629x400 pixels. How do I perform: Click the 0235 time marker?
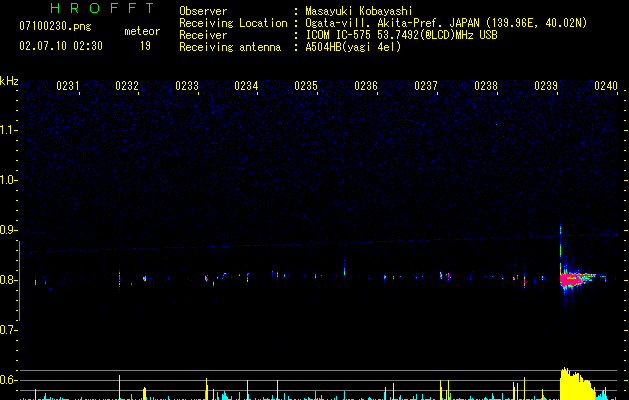[306, 86]
